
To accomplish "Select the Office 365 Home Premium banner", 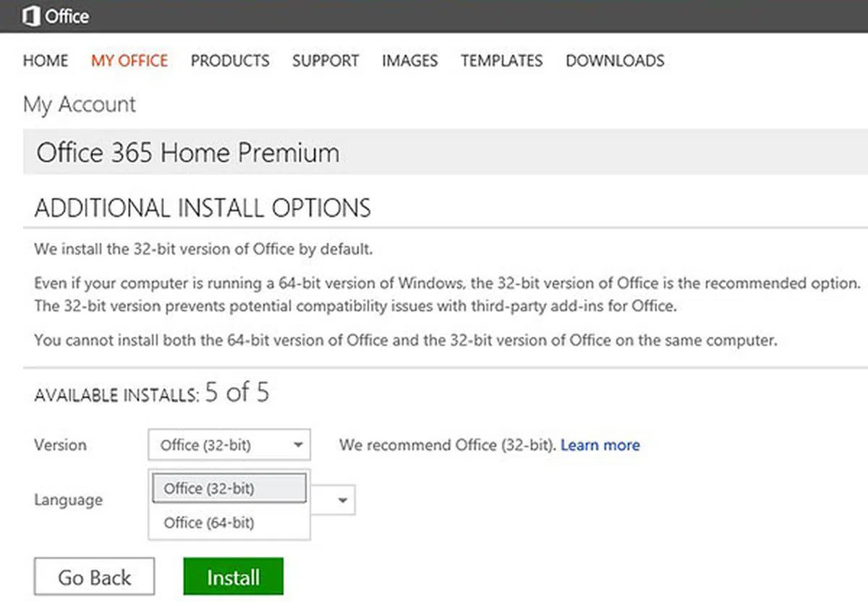I will tap(188, 153).
